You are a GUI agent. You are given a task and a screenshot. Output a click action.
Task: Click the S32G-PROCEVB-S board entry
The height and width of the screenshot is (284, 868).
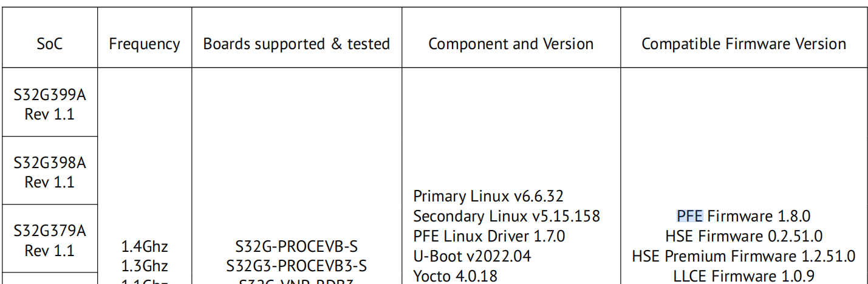(x=296, y=247)
